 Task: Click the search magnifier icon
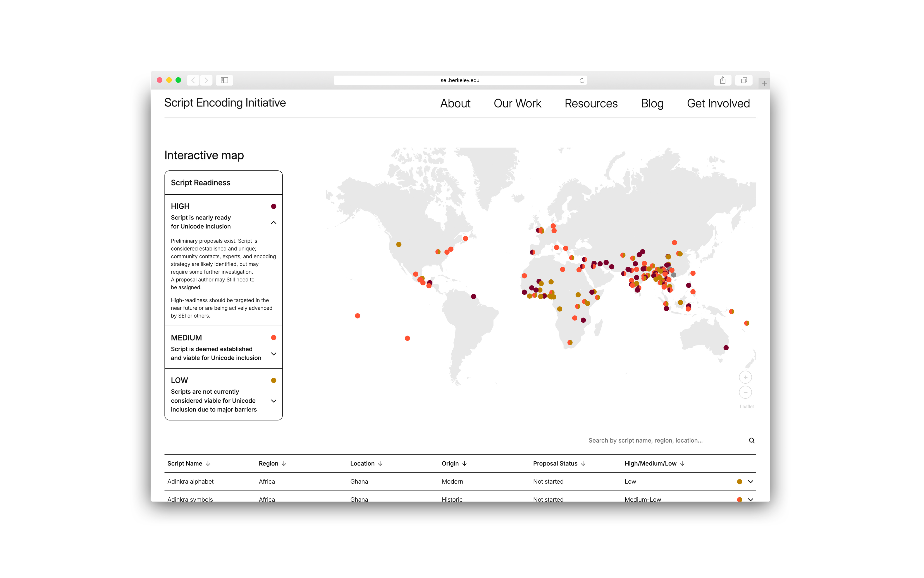(751, 440)
